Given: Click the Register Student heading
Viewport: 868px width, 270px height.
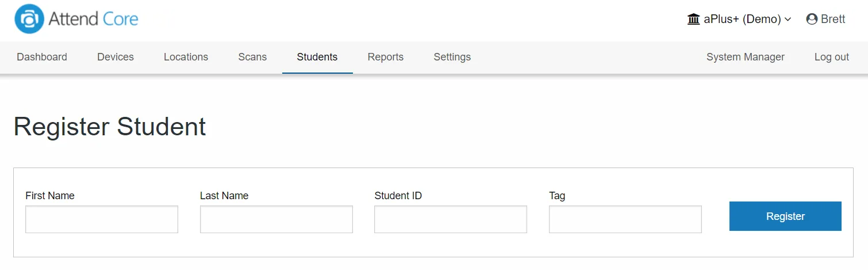Looking at the screenshot, I should click(110, 127).
